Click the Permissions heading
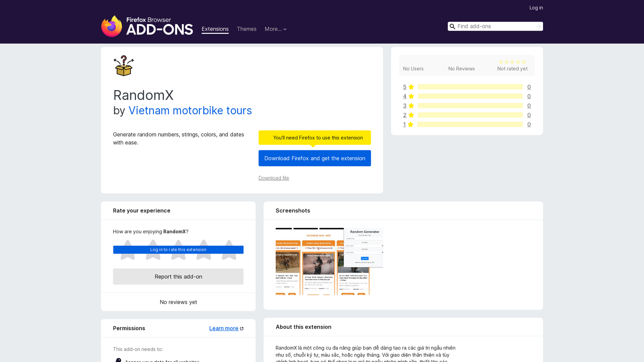 tap(129, 328)
